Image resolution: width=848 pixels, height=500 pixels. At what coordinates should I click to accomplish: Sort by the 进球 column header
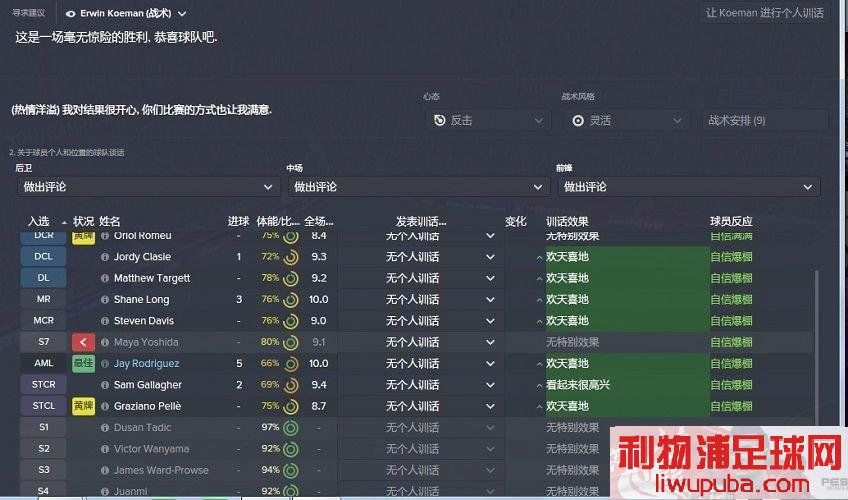pos(238,222)
